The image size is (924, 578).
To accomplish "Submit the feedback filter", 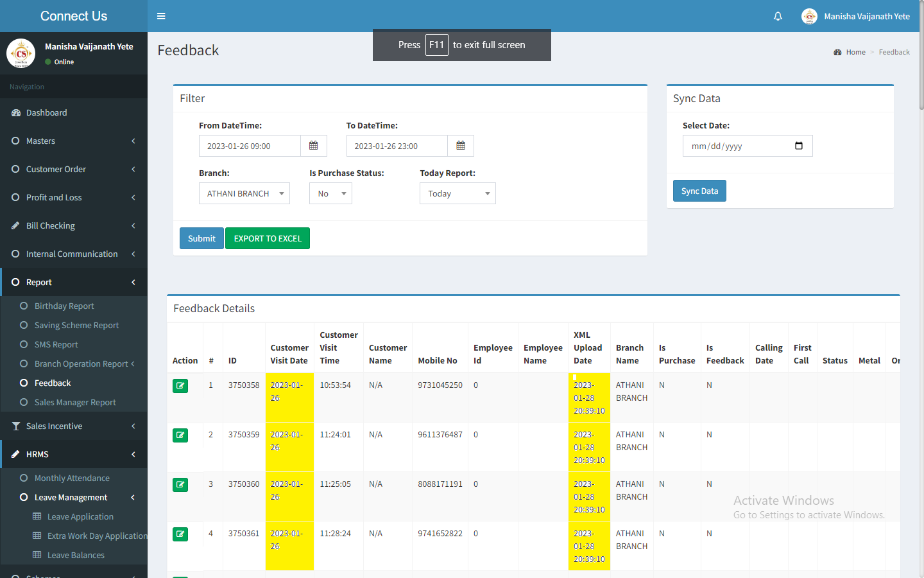I will 201,238.
